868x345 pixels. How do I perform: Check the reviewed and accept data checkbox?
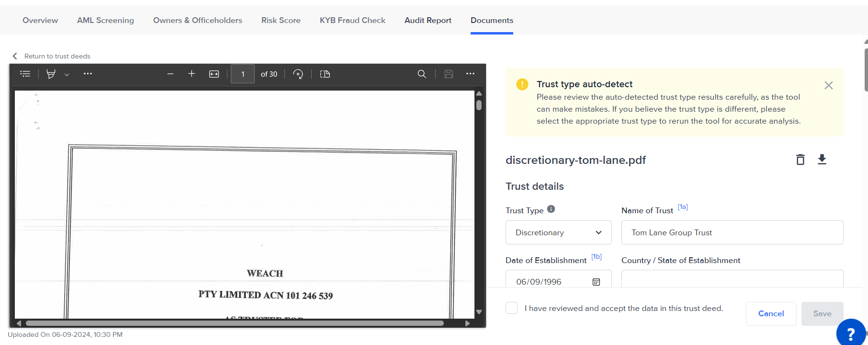[x=512, y=308]
